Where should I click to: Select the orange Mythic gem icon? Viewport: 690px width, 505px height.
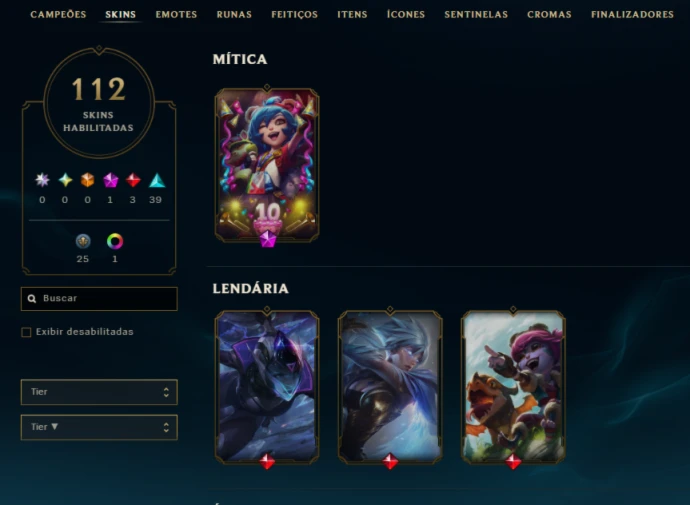[88, 180]
